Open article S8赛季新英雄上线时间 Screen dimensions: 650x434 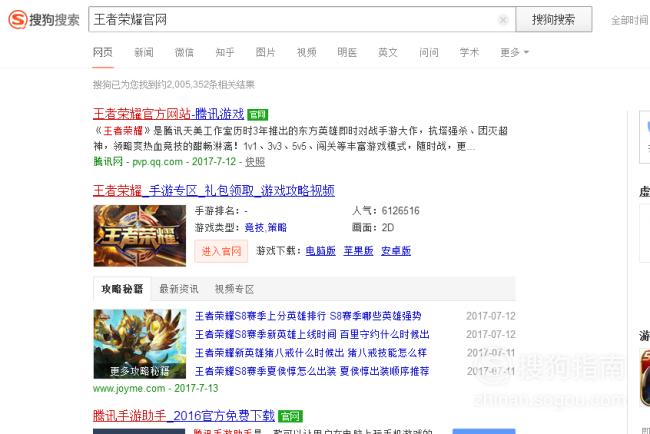(x=312, y=334)
